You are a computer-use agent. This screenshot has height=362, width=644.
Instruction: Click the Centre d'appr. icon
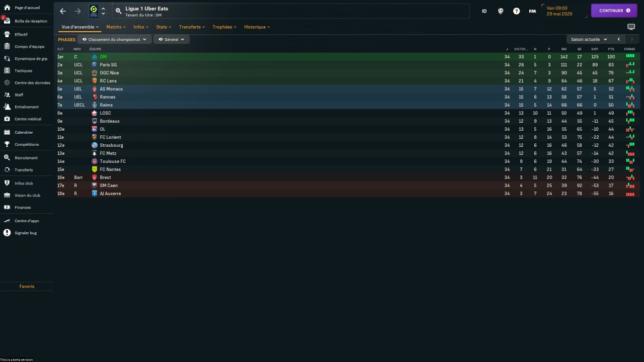coord(7,221)
